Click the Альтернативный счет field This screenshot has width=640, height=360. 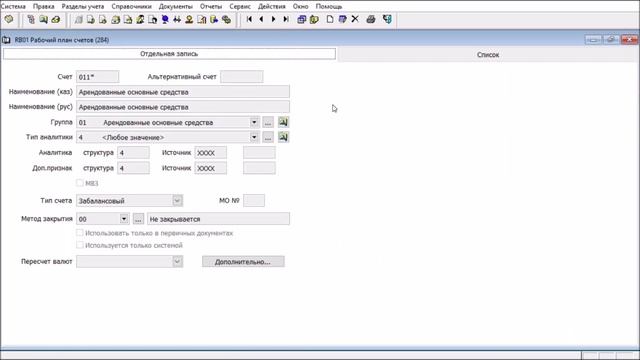point(242,77)
